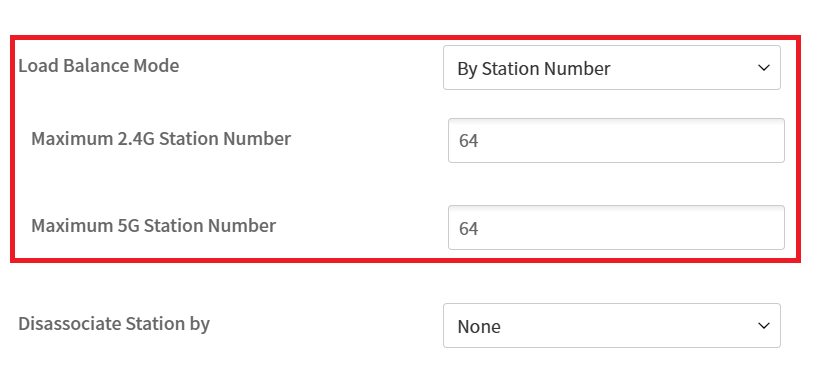Click the Disassociate Station by label
The width and height of the screenshot is (832, 377).
(x=114, y=324)
